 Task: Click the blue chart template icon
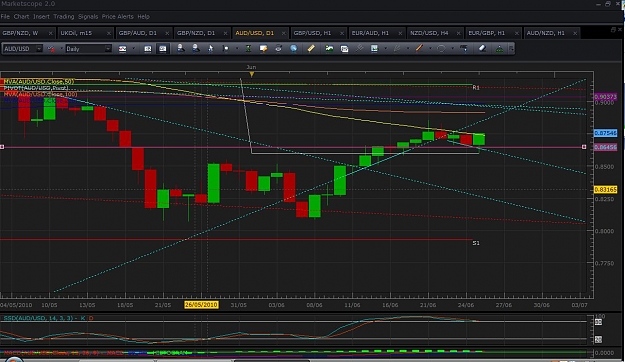pyautogui.click(x=374, y=49)
